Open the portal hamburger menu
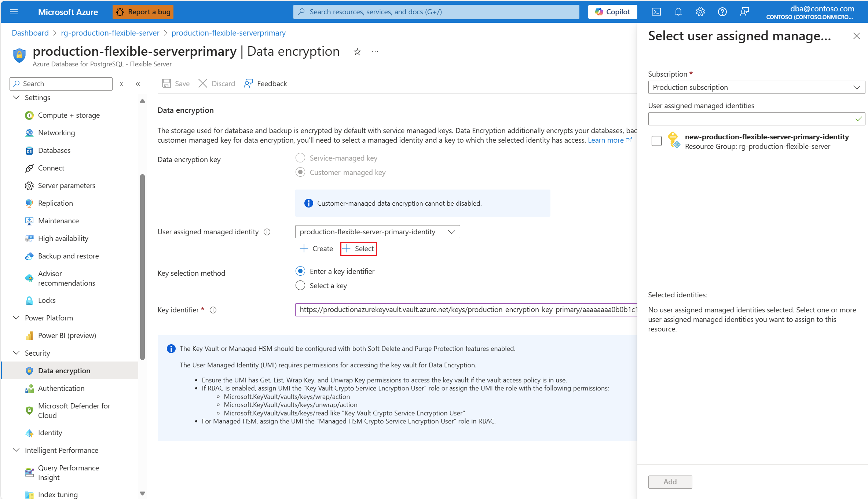This screenshot has width=868, height=499. (x=14, y=12)
